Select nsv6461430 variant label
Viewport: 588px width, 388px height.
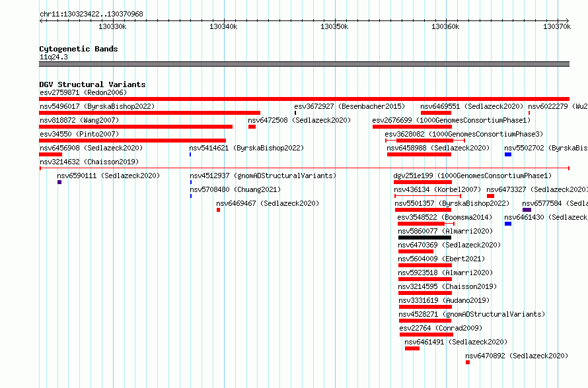coord(546,217)
